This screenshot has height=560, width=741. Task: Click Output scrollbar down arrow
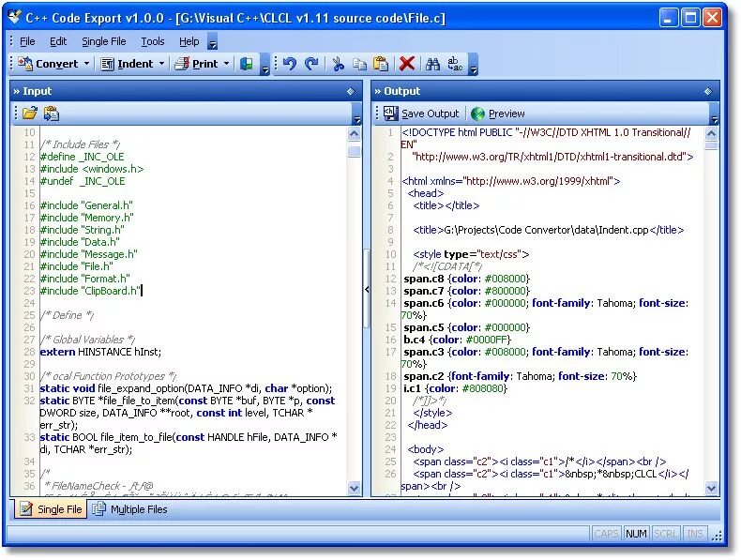[x=711, y=488]
